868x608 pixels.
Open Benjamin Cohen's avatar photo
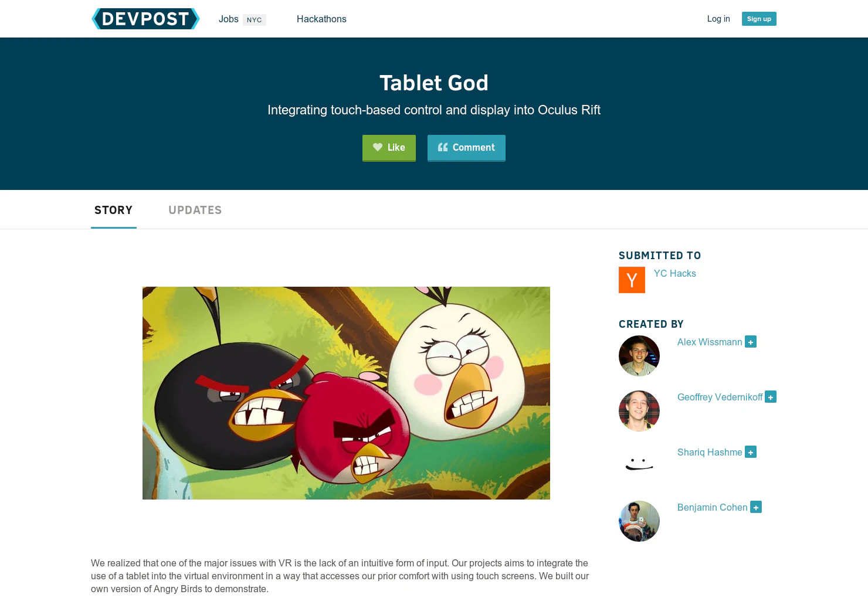639,521
